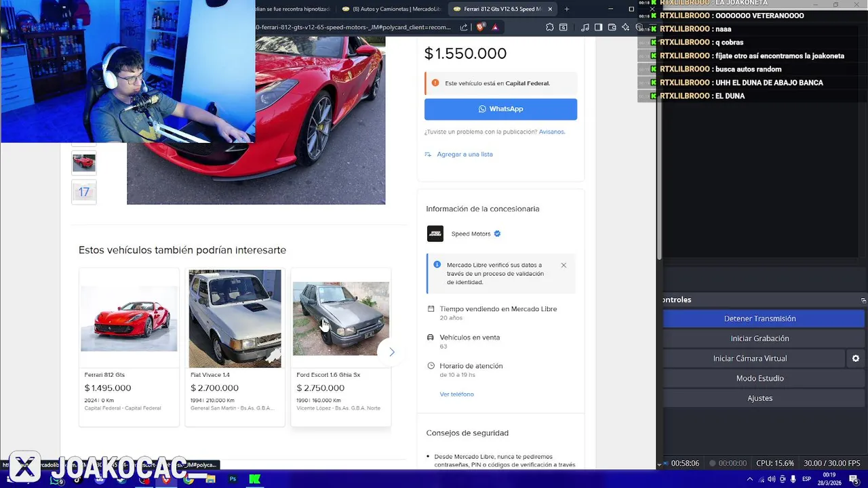Toggle the browser sidebar panel icon
The width and height of the screenshot is (868, 488).
(598, 27)
